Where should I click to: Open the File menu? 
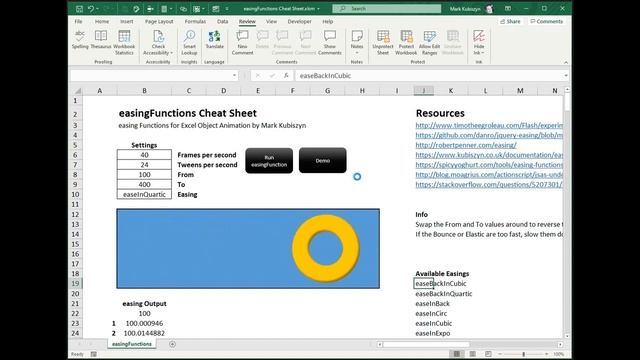click(x=78, y=21)
